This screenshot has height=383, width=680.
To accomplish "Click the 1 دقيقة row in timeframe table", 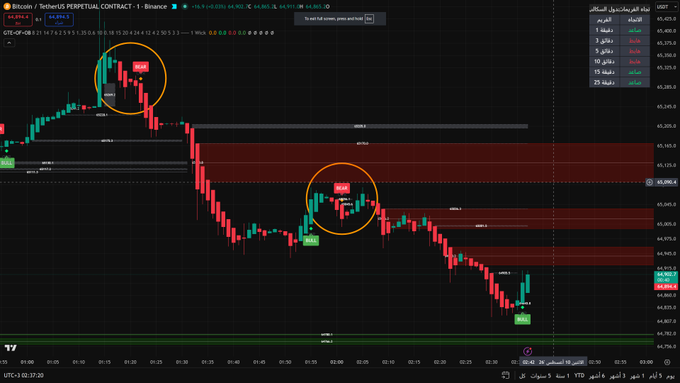I will (x=619, y=30).
